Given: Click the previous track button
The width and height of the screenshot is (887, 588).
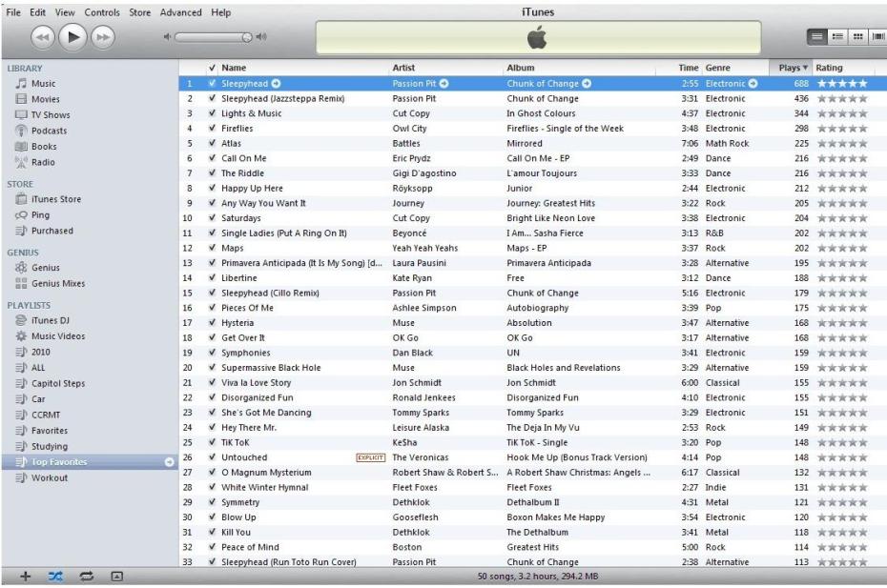Looking at the screenshot, I should pos(42,39).
